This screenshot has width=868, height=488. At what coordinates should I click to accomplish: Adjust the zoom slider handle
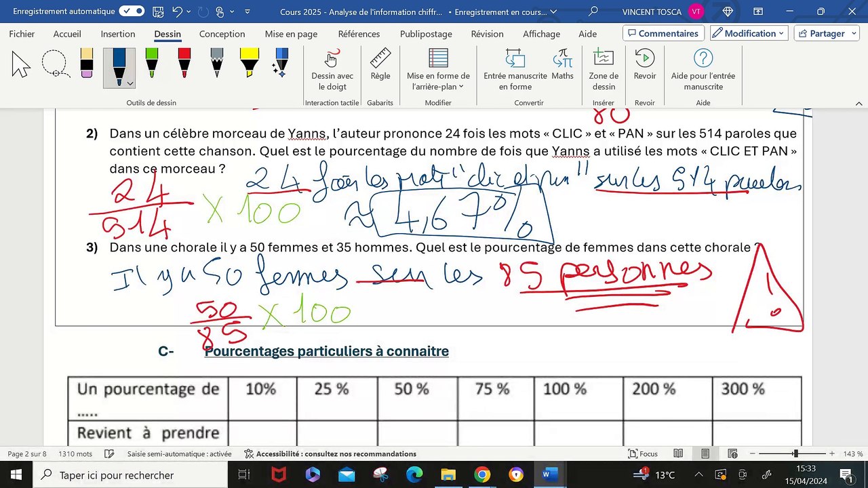795,454
